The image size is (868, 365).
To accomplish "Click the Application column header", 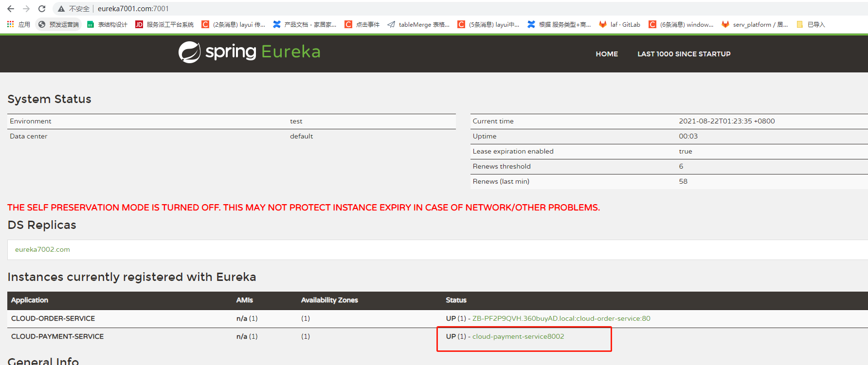I will [x=30, y=300].
